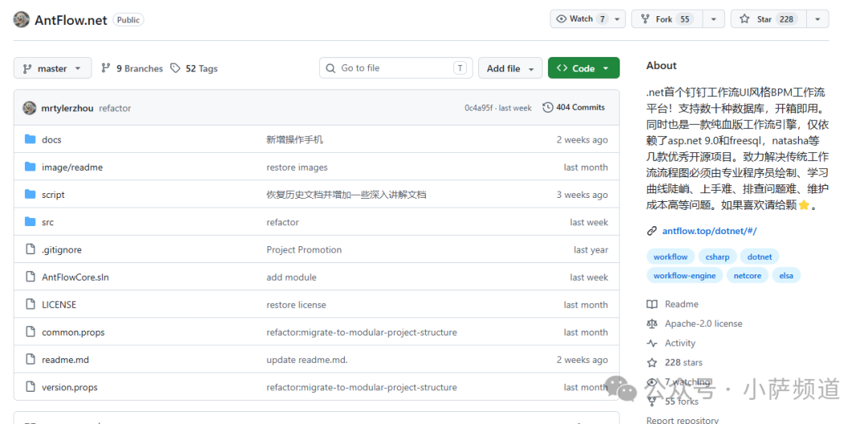868x424 pixels.
Task: Open the 'add module' commit message
Action: (x=291, y=277)
